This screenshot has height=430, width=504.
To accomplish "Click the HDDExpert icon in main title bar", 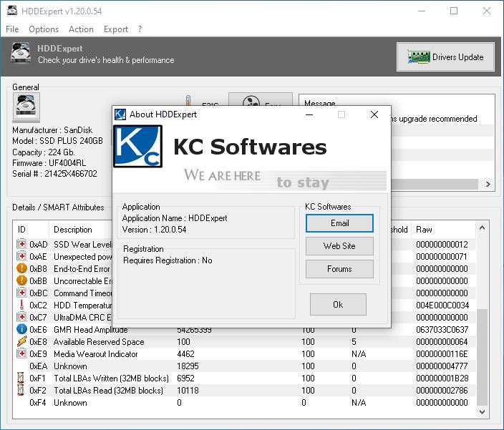I will point(12,11).
